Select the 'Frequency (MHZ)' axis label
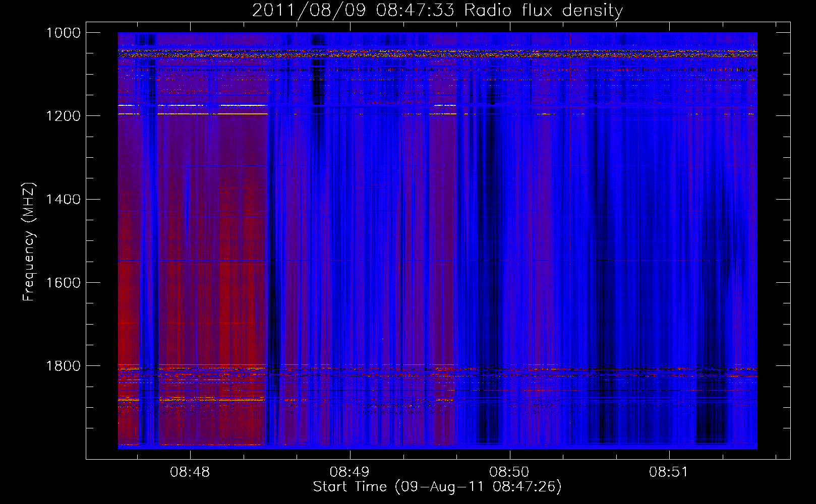Image resolution: width=816 pixels, height=504 pixels. 29,242
